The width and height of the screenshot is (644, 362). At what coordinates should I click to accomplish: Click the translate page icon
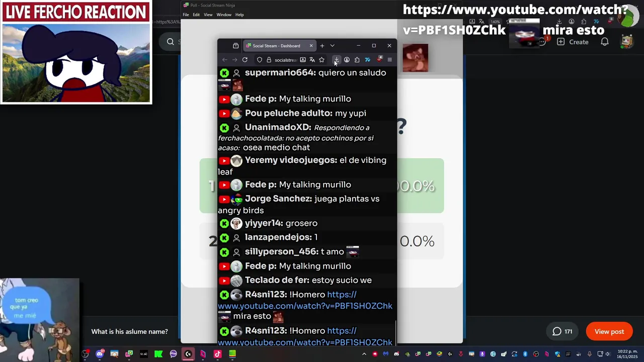point(312,60)
